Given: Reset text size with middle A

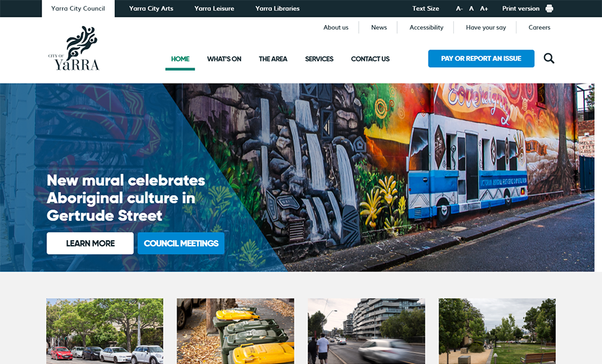Looking at the screenshot, I should click(x=471, y=9).
